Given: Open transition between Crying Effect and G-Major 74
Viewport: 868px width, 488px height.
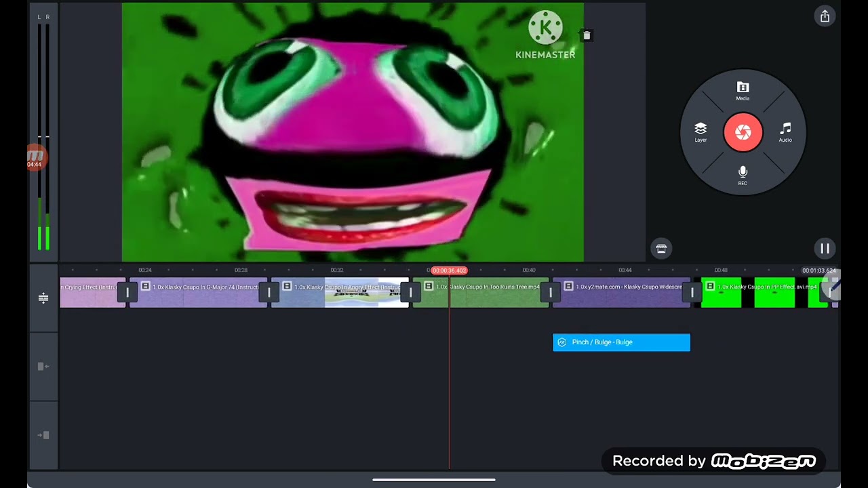Looking at the screenshot, I should 127,293.
